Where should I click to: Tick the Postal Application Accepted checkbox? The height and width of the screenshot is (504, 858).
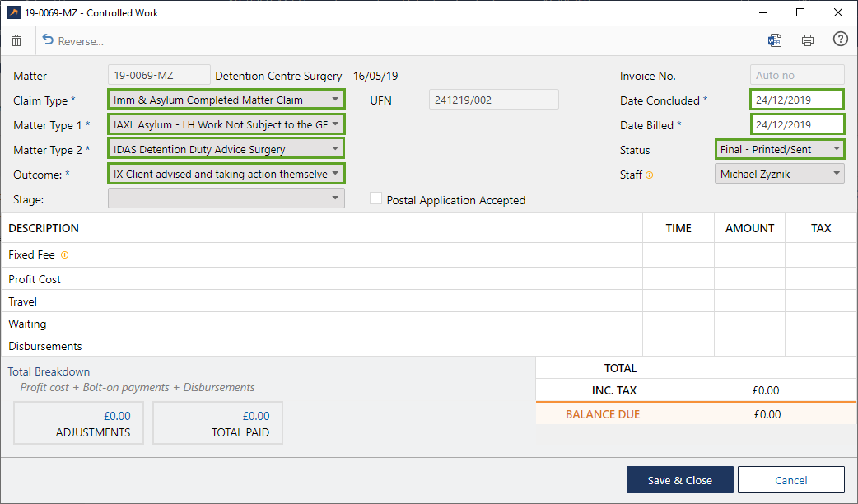tap(376, 199)
